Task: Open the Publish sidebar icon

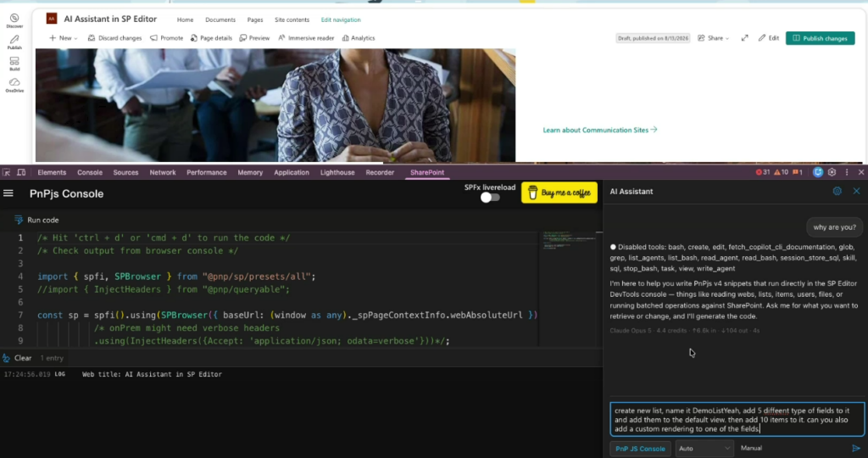Action: tap(14, 42)
